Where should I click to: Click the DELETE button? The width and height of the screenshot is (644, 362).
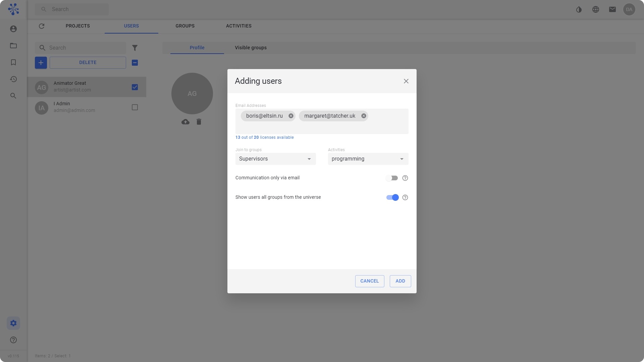click(x=88, y=63)
